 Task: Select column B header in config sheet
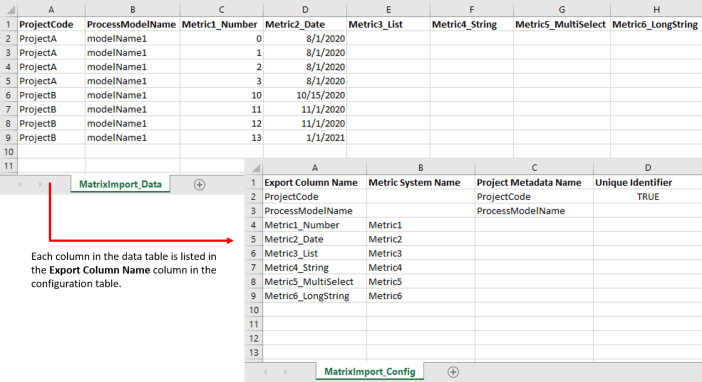(x=420, y=168)
